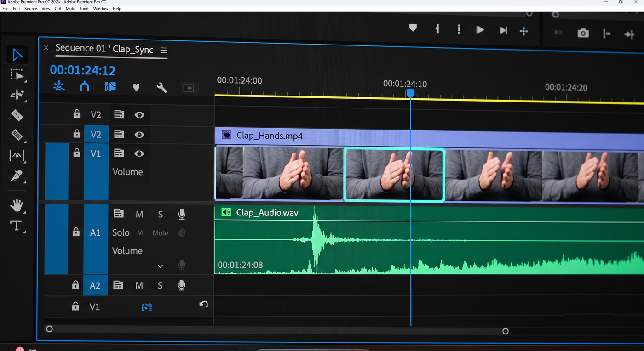Click the left handle of timeline zoom scrollbar
The width and height of the screenshot is (644, 351).
pyautogui.click(x=50, y=329)
